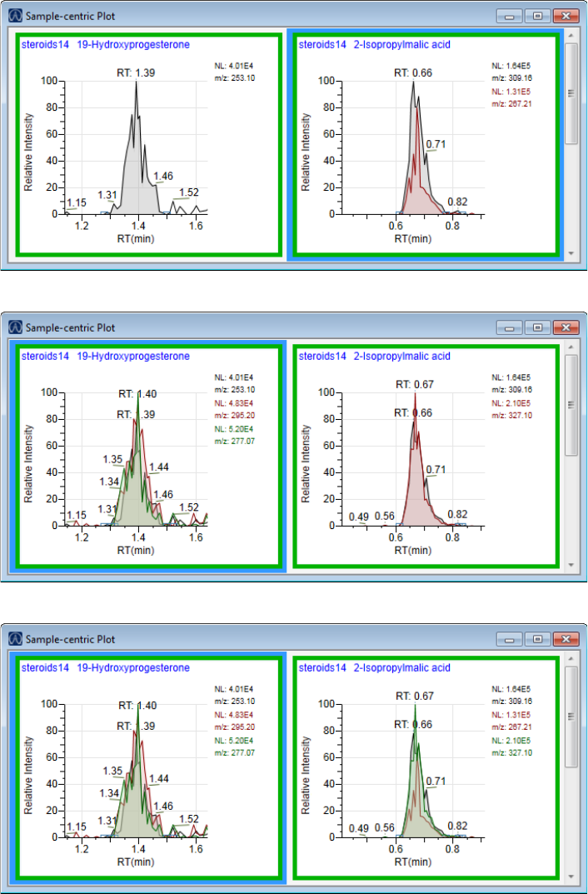Click the scroll-up arrow in the middle window
The height and width of the screenshot is (894, 588).
pos(571,347)
